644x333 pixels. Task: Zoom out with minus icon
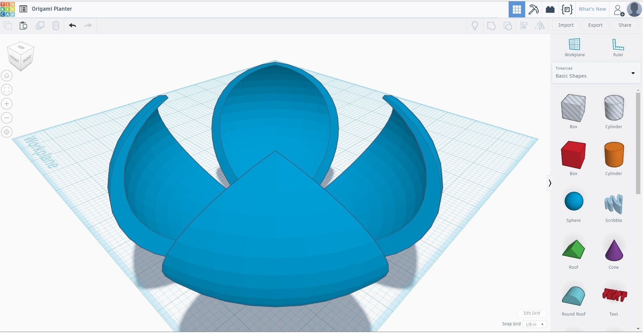point(7,118)
